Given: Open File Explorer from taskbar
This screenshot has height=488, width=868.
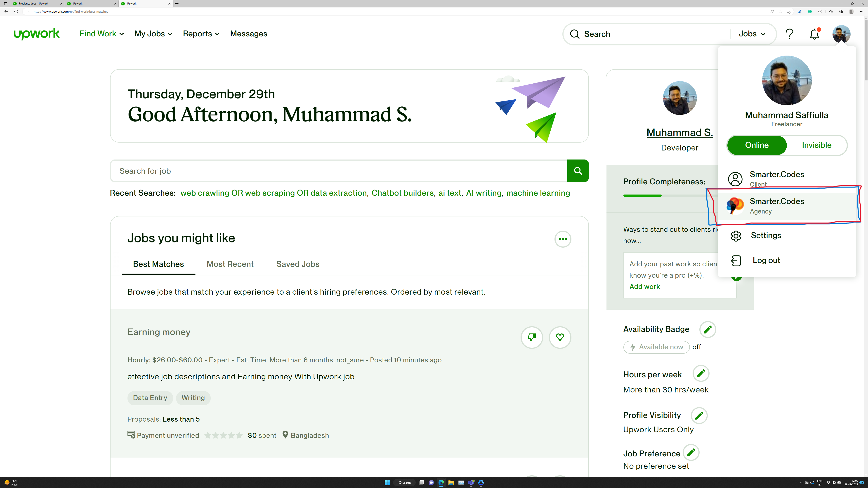Looking at the screenshot, I should pyautogui.click(x=451, y=483).
